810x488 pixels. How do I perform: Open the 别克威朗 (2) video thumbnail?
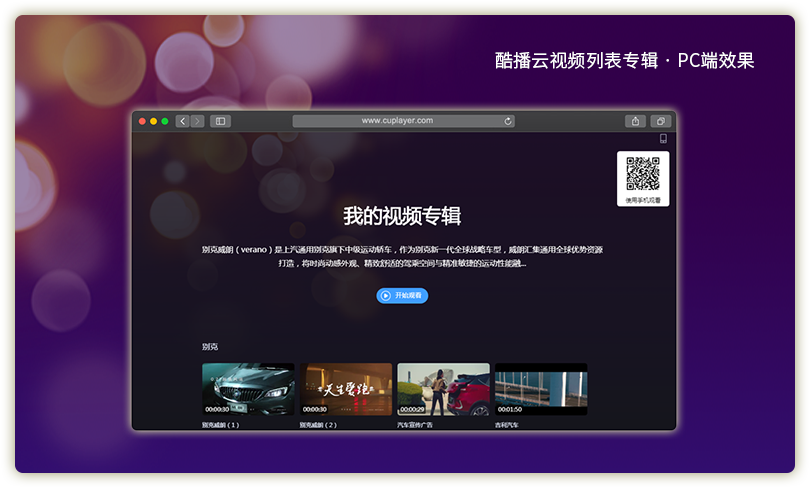click(346, 389)
